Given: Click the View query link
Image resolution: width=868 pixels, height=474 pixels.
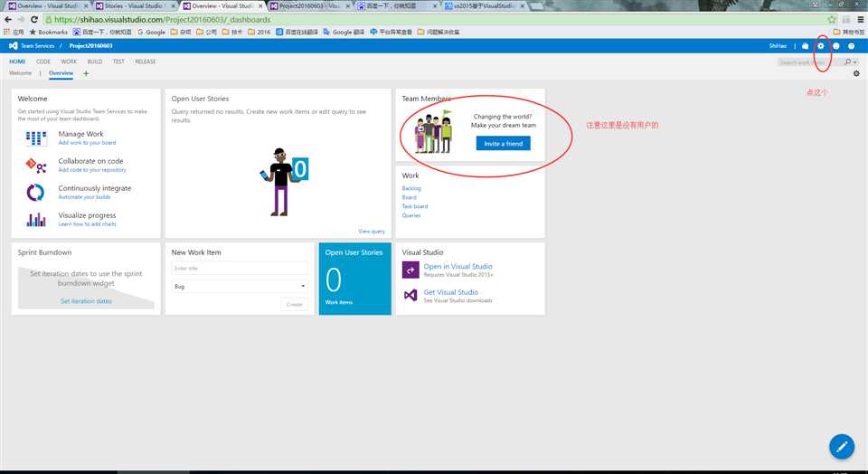Looking at the screenshot, I should (372, 232).
